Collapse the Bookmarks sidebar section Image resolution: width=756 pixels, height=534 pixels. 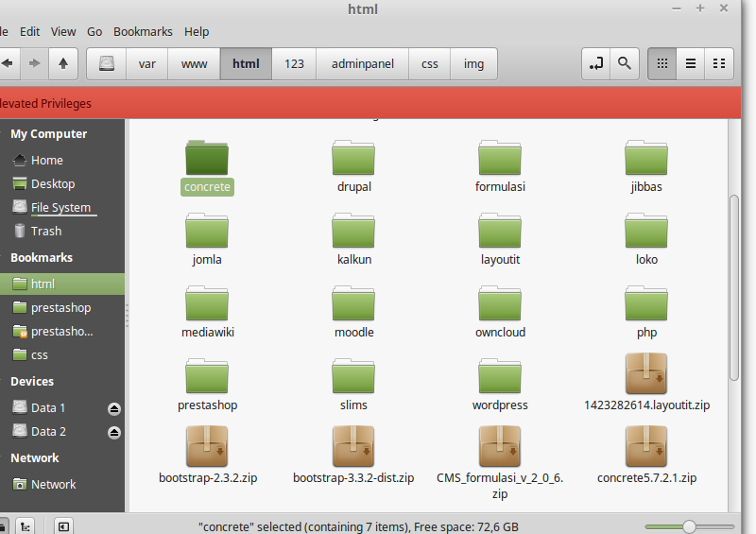point(42,258)
